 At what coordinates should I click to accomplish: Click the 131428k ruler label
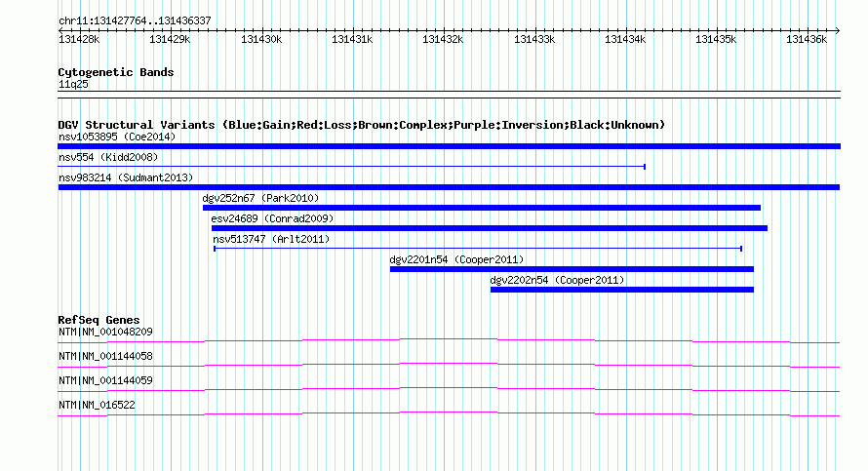tap(79, 39)
